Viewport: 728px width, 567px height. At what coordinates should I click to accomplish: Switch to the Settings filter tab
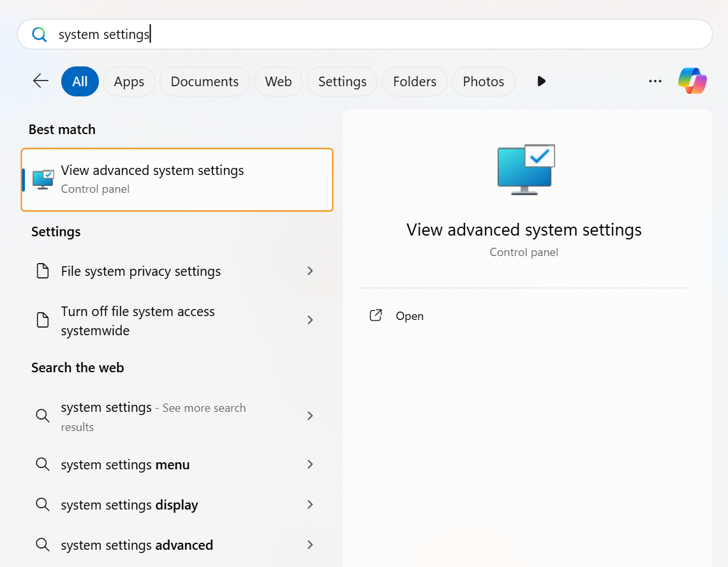342,82
